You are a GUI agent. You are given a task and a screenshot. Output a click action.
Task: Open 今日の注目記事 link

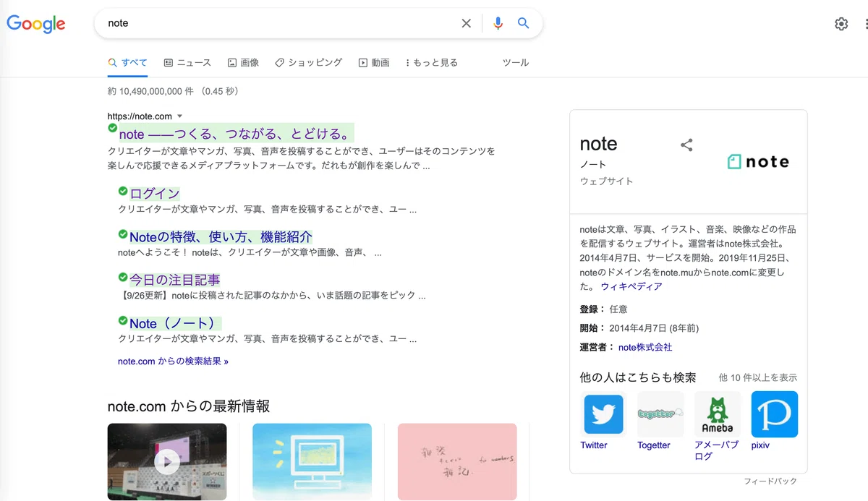pyautogui.click(x=175, y=280)
